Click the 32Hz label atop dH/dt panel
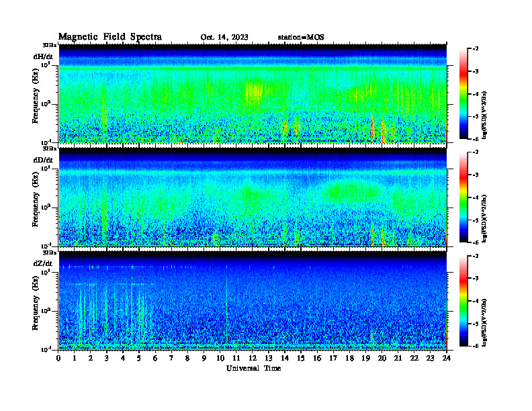532x411 pixels. (49, 45)
